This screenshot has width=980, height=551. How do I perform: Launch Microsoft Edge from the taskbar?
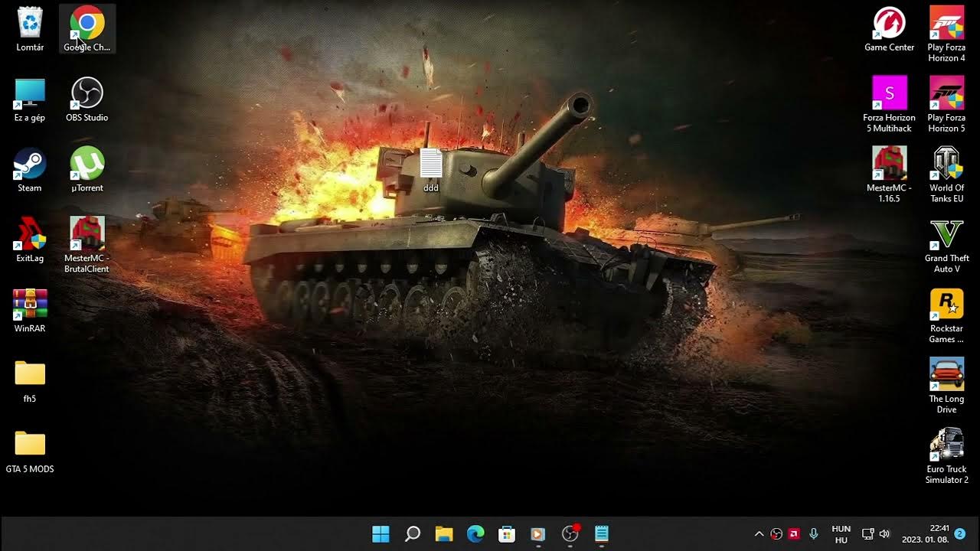click(x=475, y=534)
